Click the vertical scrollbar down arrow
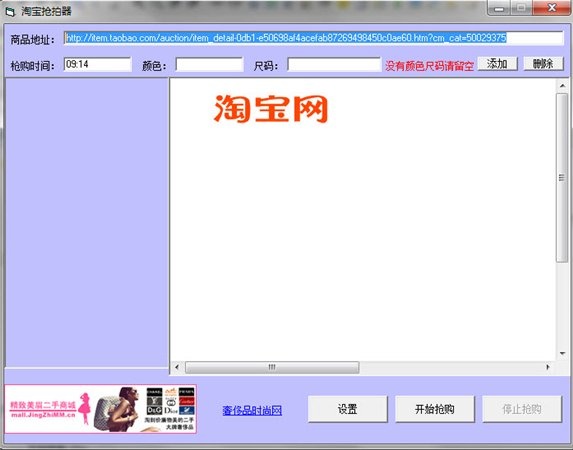 click(562, 353)
